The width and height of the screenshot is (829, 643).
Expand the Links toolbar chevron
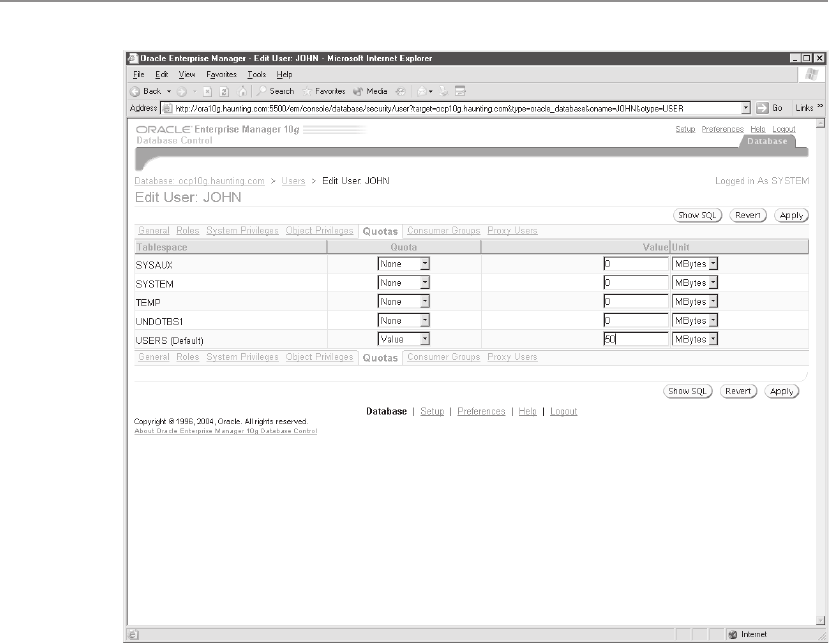(820, 106)
